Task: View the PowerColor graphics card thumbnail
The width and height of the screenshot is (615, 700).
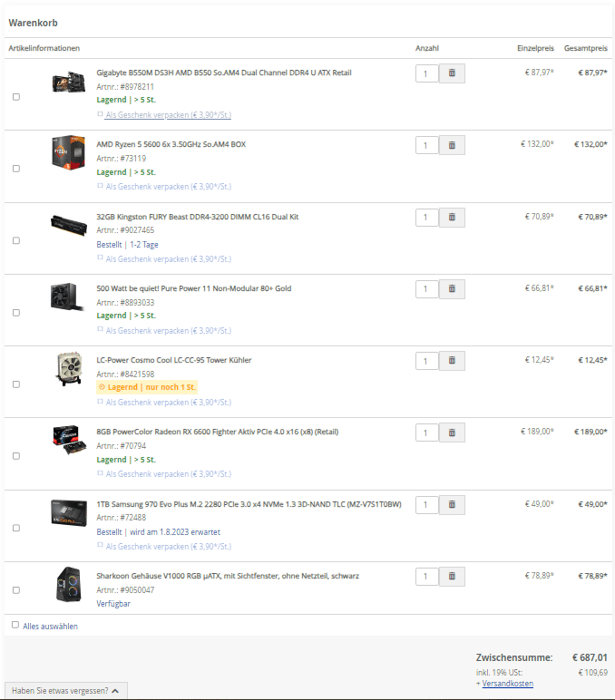Action: [69, 440]
